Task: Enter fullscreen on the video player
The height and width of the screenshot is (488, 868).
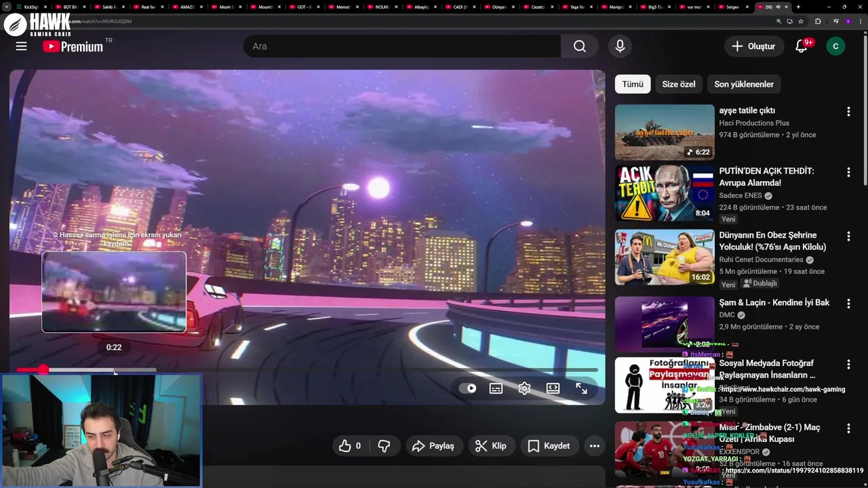Action: click(x=581, y=388)
